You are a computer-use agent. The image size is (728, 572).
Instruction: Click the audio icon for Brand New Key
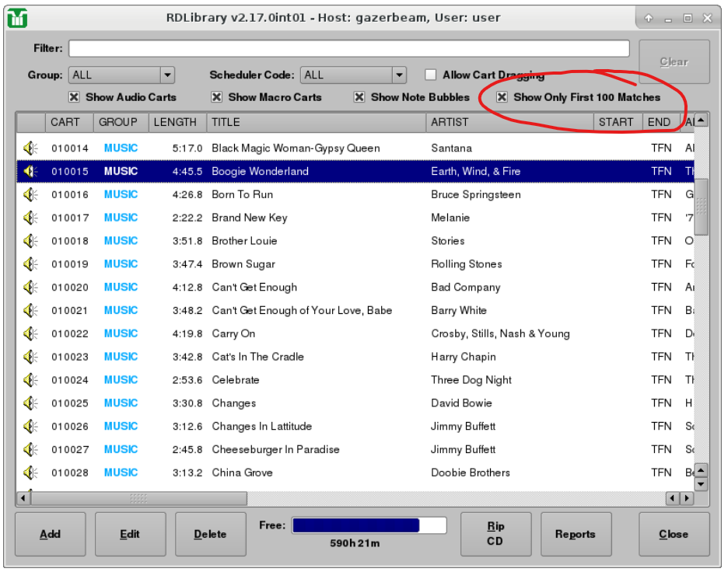pyautogui.click(x=30, y=218)
